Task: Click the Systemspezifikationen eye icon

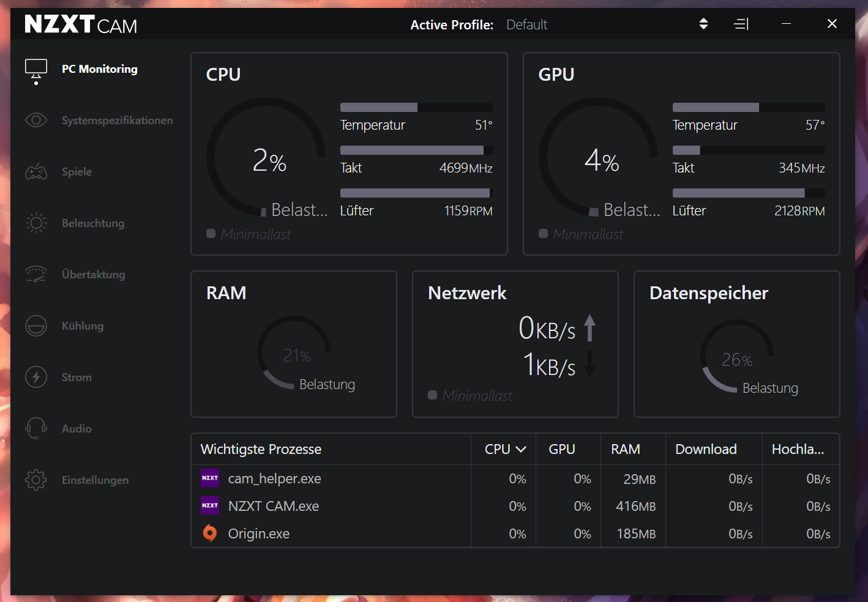Action: pyautogui.click(x=36, y=120)
